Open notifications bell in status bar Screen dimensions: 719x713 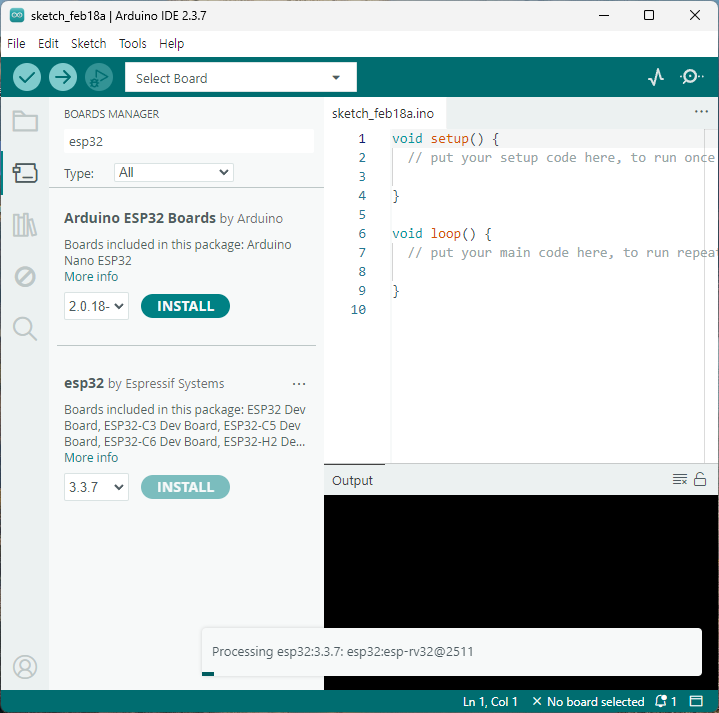pos(666,702)
